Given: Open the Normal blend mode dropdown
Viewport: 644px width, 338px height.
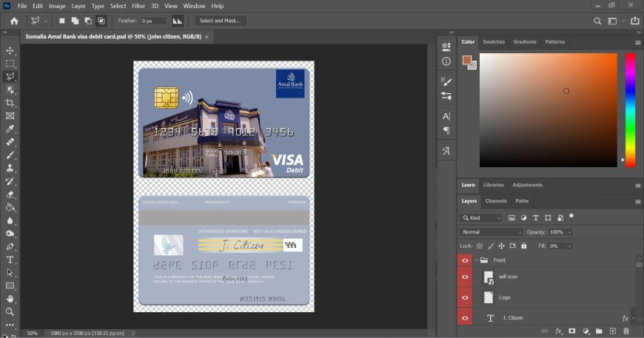Looking at the screenshot, I should click(x=491, y=232).
